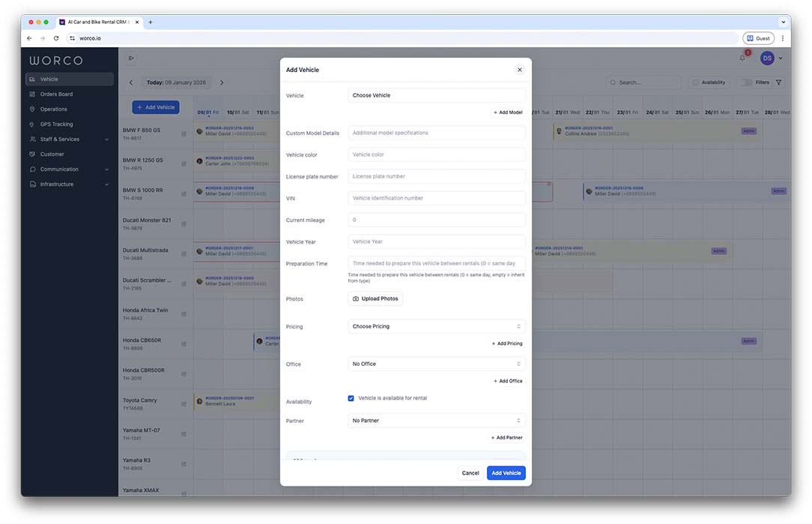The height and width of the screenshot is (524, 812).
Task: Click the DS user avatar
Action: 767,58
